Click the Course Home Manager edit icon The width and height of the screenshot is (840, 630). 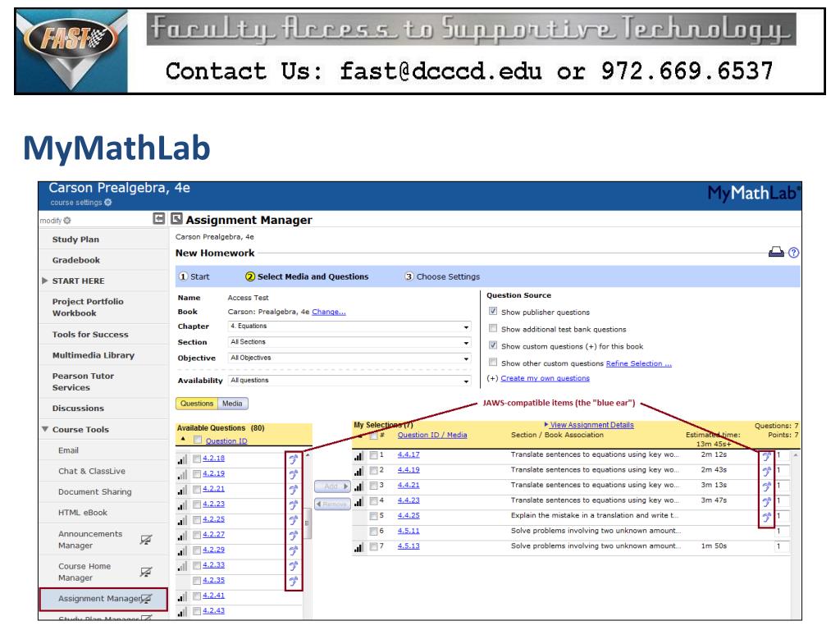click(x=146, y=572)
